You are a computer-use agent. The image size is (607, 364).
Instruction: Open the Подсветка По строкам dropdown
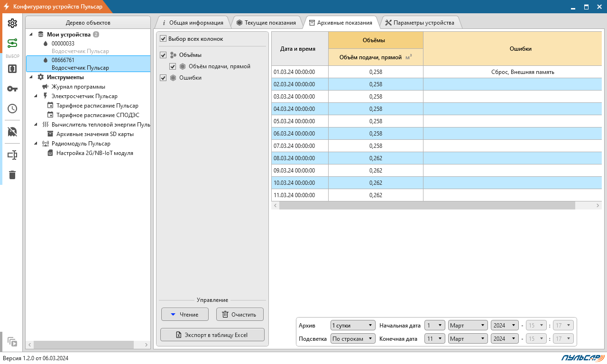pos(353,339)
